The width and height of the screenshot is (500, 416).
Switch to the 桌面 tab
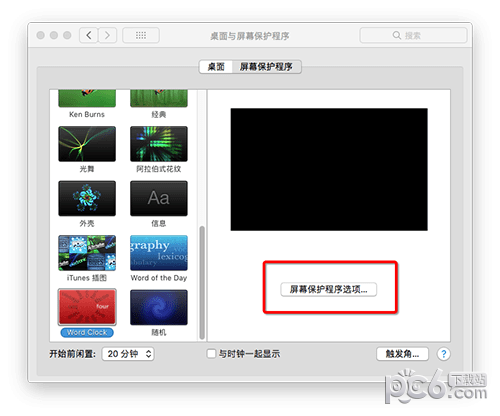click(x=216, y=67)
